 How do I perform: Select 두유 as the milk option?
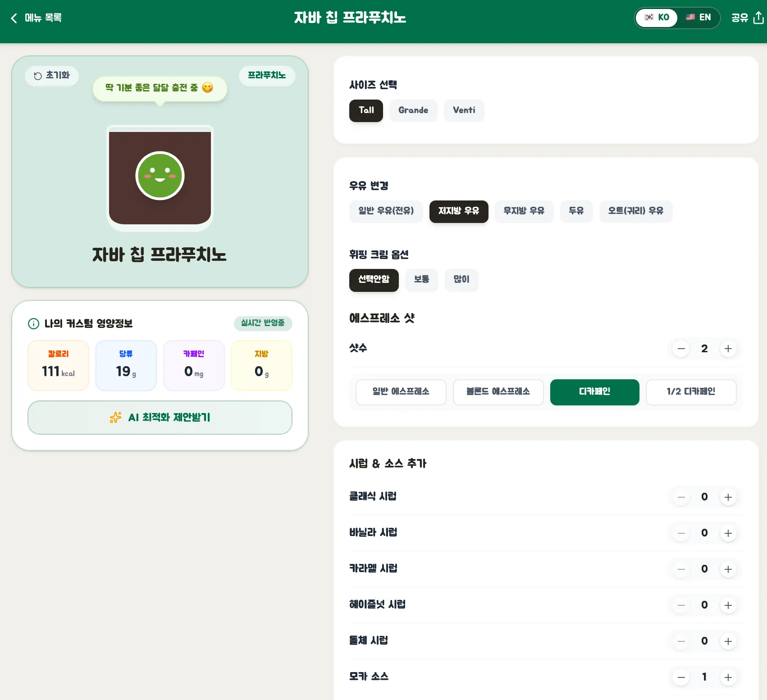576,211
